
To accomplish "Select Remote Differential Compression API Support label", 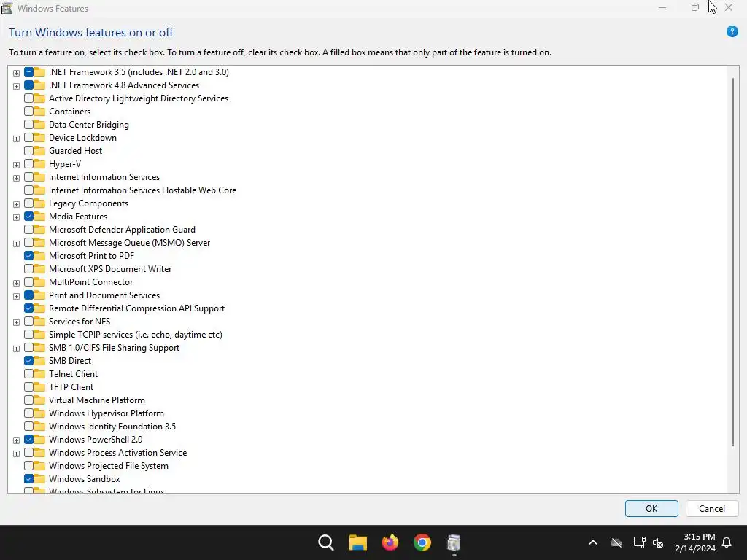I will coord(136,308).
